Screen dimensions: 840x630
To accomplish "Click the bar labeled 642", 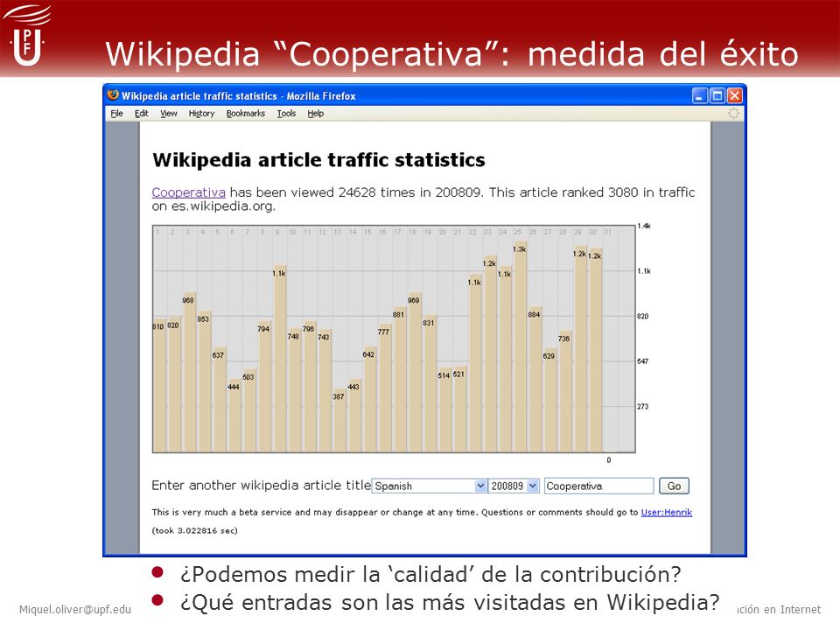I will click(369, 400).
